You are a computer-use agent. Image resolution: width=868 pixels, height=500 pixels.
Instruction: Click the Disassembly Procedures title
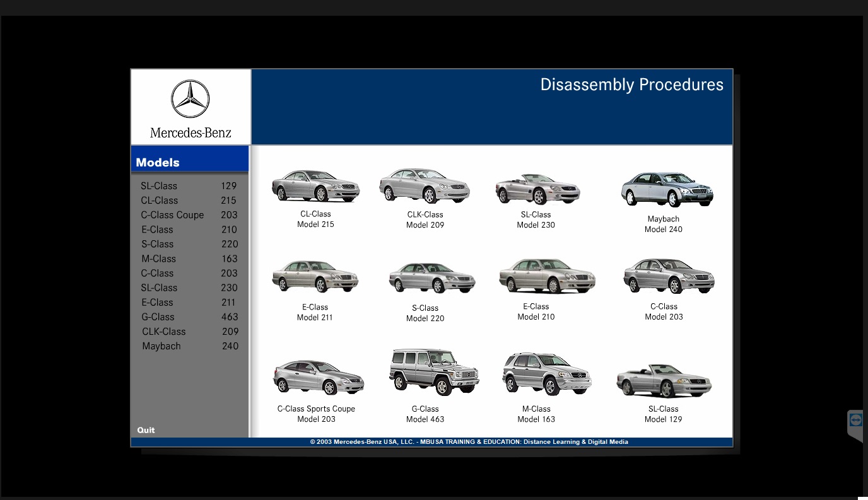(x=631, y=85)
